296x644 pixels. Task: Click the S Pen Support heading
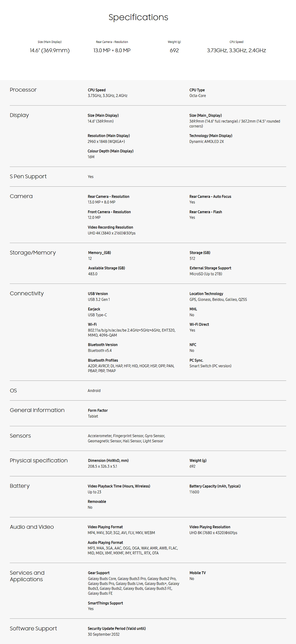pos(28,176)
